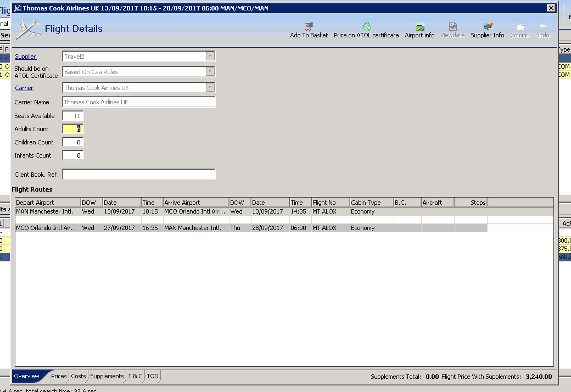Click the Thu day-of-week cell
The height and width of the screenshot is (392, 571).
point(240,228)
